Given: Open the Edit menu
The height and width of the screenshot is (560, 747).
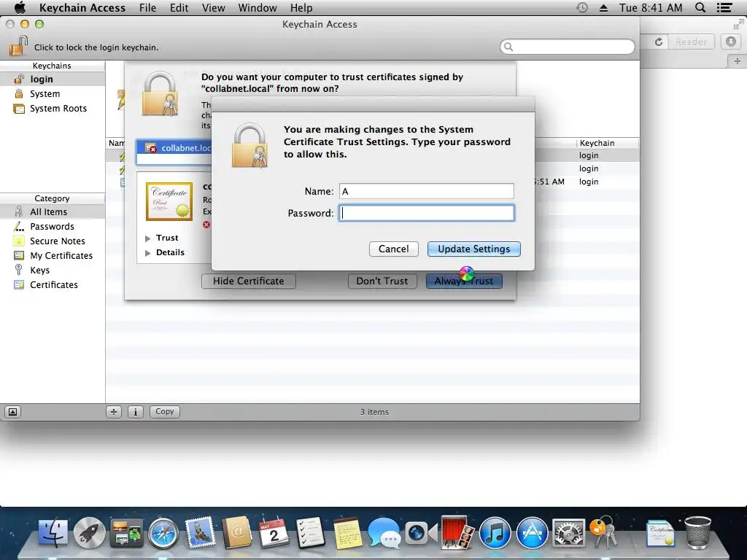Looking at the screenshot, I should click(x=179, y=7).
